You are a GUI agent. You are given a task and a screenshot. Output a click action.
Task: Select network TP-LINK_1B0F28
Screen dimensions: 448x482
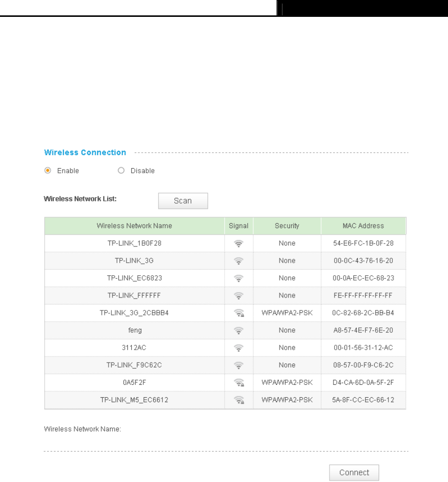click(x=134, y=243)
